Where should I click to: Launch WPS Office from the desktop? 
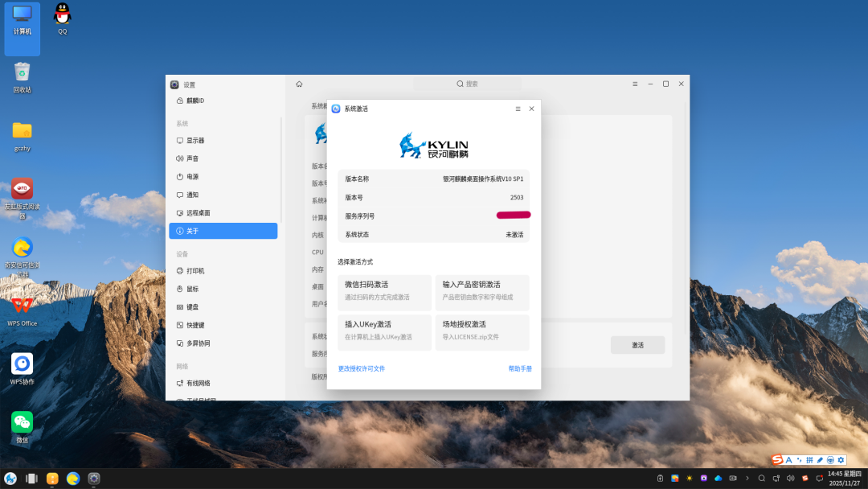[x=22, y=306]
